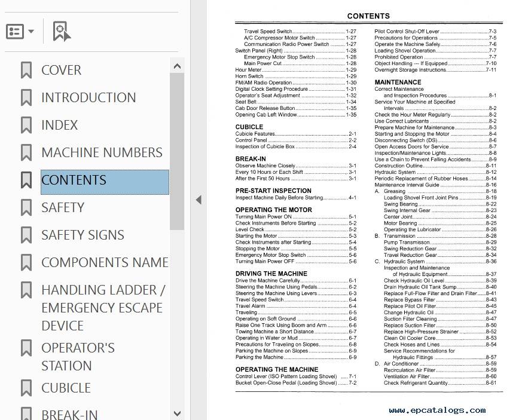The height and width of the screenshot is (420, 516).
Task: Click the bookmark icon beside CONTENTS
Action: (26, 180)
